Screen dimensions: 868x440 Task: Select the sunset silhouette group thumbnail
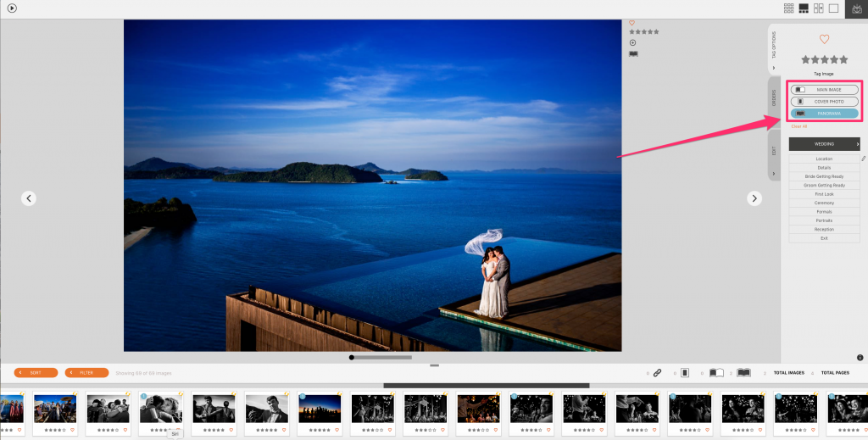(x=320, y=409)
